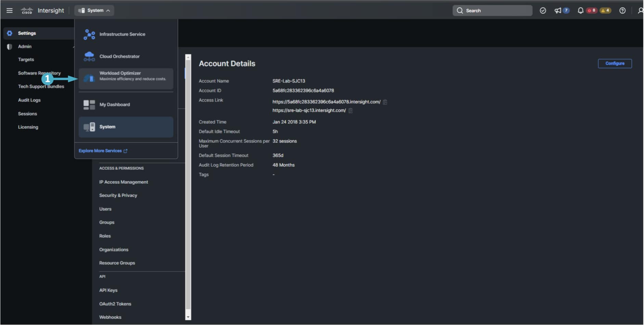This screenshot has width=644, height=325.
Task: Open the hamburger navigation menu
Action: pyautogui.click(x=10, y=11)
